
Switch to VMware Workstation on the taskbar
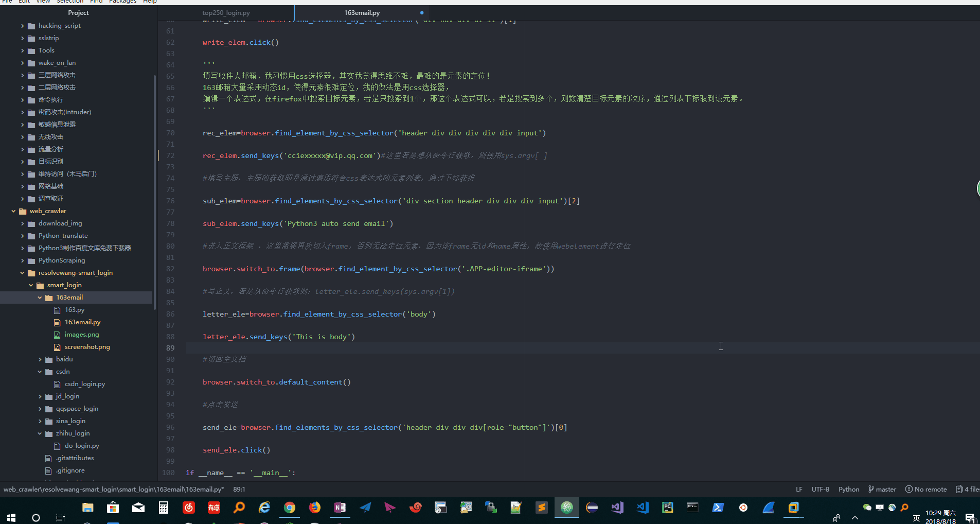click(794, 508)
